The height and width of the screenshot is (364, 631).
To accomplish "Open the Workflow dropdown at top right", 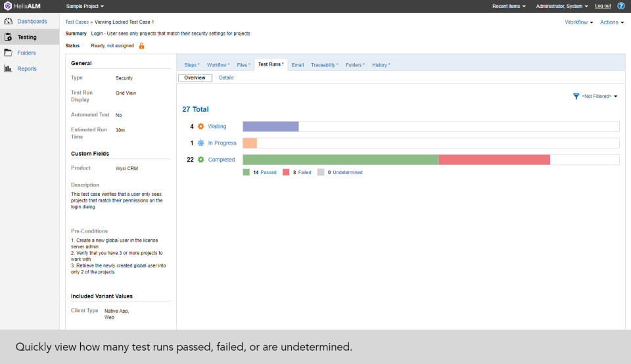I will tap(578, 22).
